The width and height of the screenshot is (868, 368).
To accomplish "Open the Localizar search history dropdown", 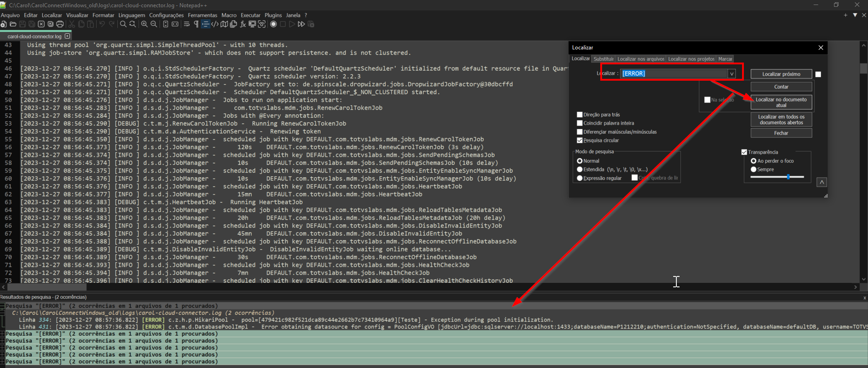I will point(731,74).
